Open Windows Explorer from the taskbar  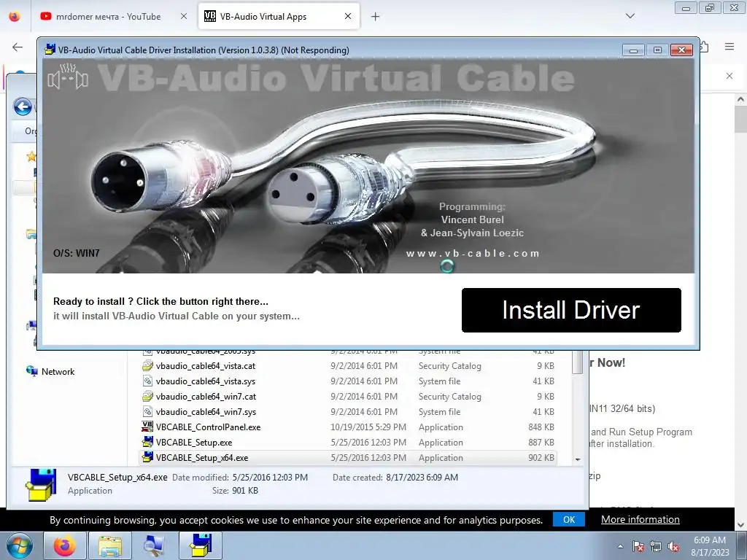tap(110, 545)
